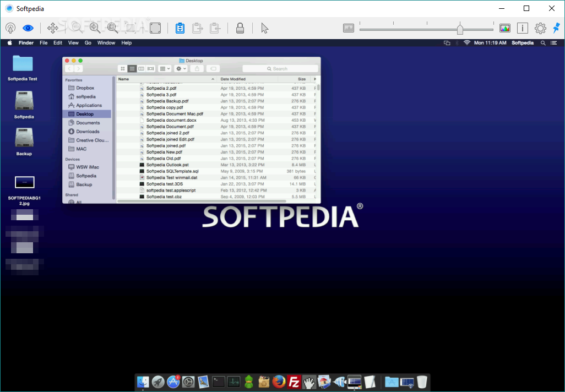
Task: Select the Softpedia Test desktop folder
Action: coord(23,68)
